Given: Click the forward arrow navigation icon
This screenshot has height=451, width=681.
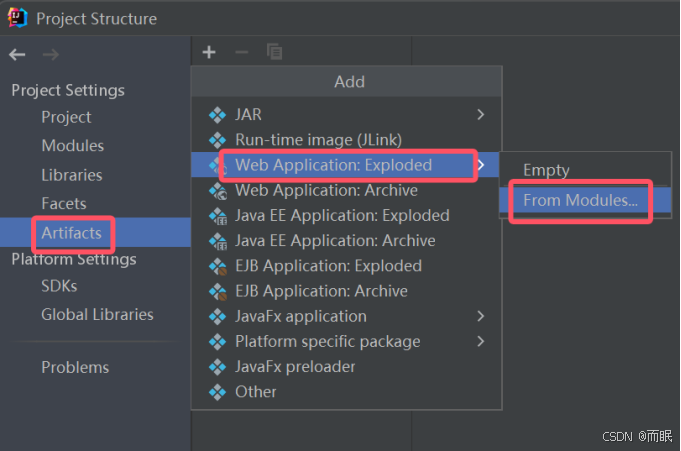Looking at the screenshot, I should pyautogui.click(x=51, y=54).
